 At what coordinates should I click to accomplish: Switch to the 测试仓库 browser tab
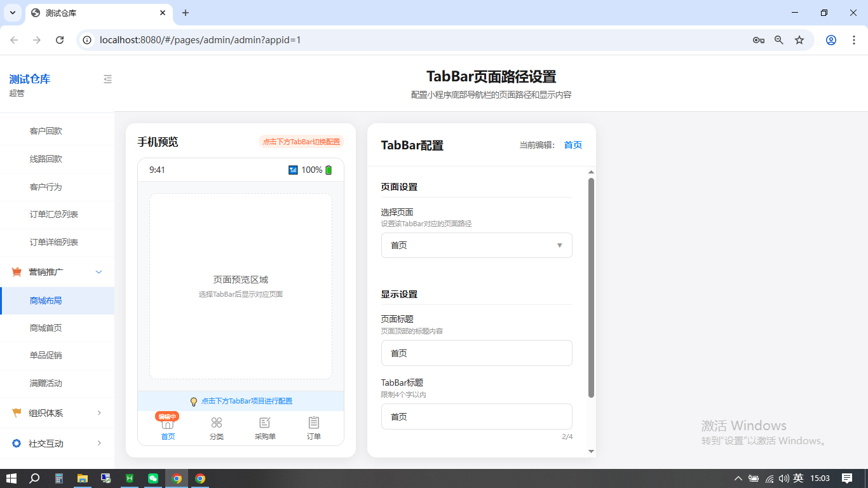point(95,13)
